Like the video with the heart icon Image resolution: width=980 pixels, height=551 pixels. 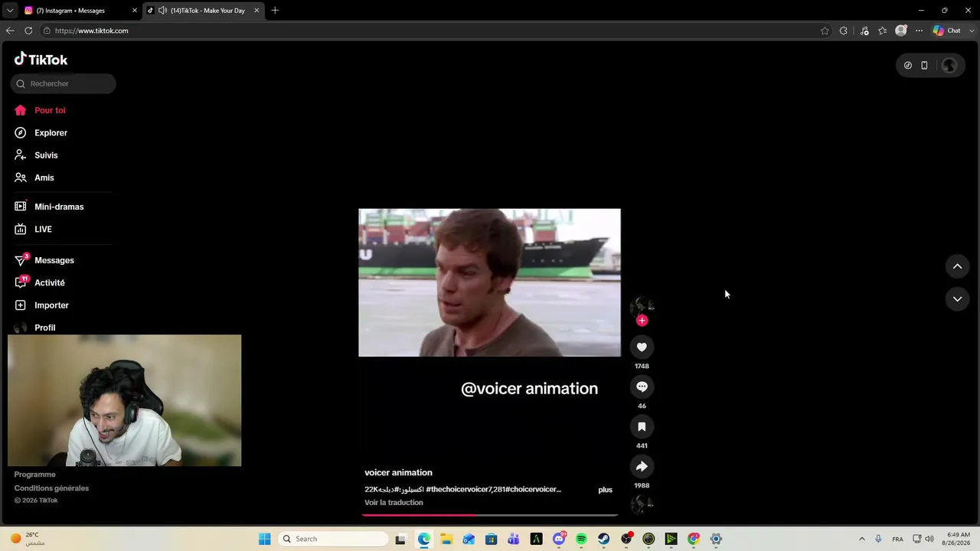642,347
